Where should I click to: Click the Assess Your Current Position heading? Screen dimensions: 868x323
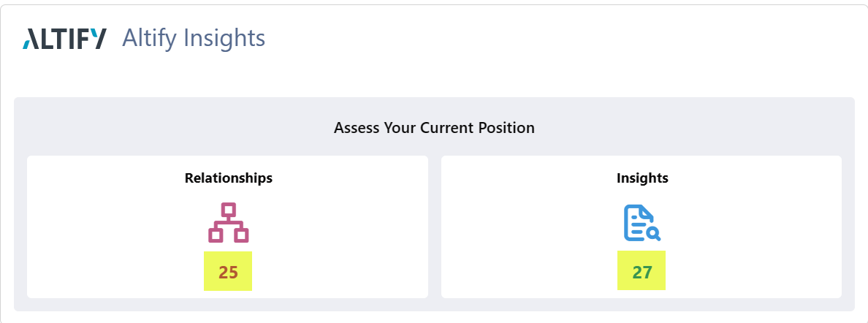coord(434,128)
